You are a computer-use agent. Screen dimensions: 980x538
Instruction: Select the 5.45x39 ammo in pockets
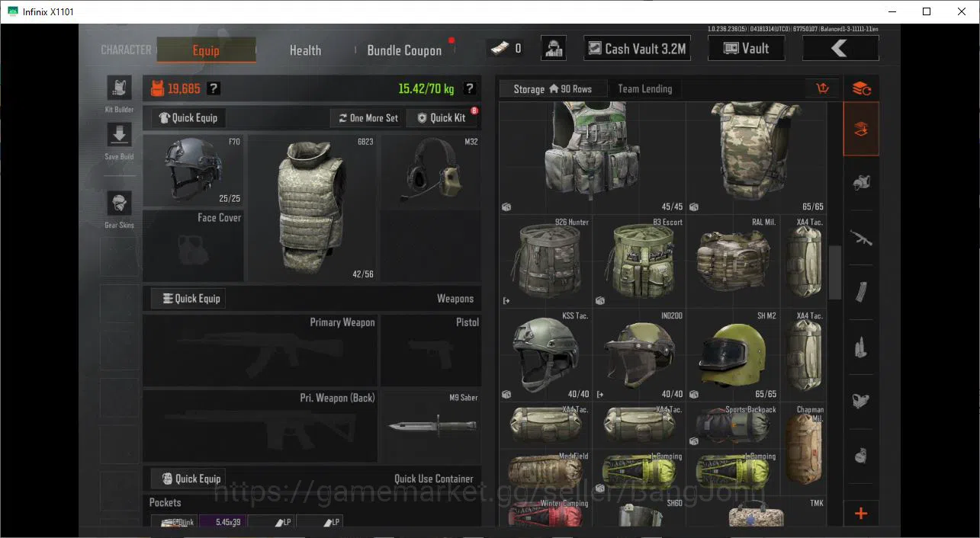point(222,522)
